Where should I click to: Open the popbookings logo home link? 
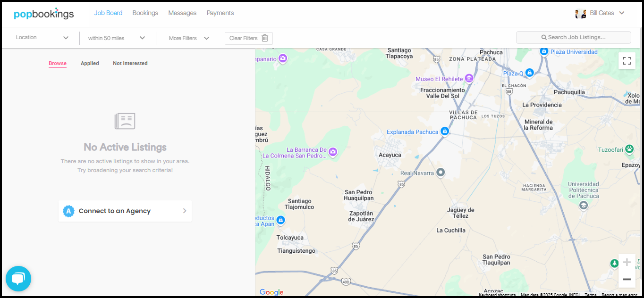44,13
